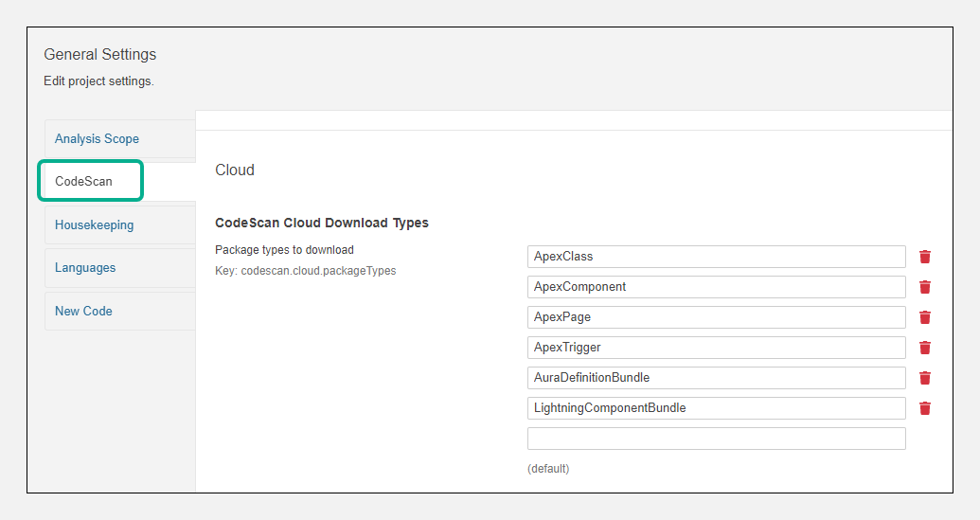
Task: Click into the ApexTrigger field
Action: [x=716, y=348]
